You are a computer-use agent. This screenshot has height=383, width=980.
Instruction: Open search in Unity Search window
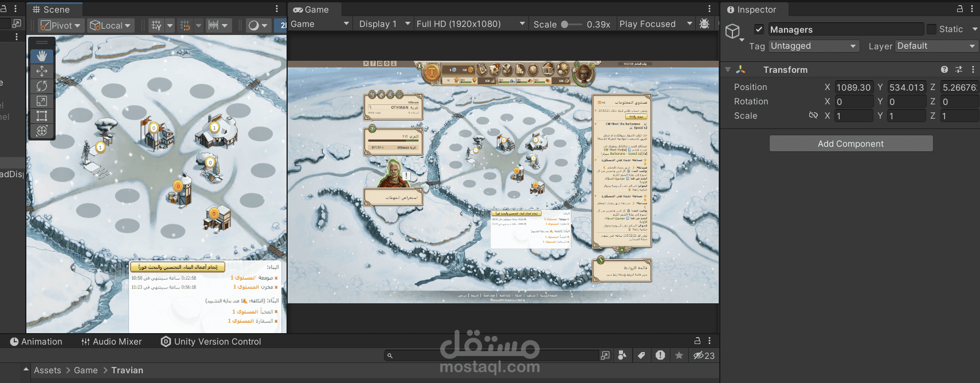tap(605, 355)
